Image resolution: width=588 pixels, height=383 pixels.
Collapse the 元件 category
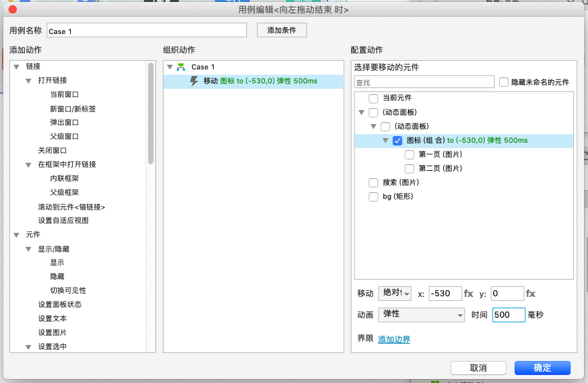(x=17, y=235)
